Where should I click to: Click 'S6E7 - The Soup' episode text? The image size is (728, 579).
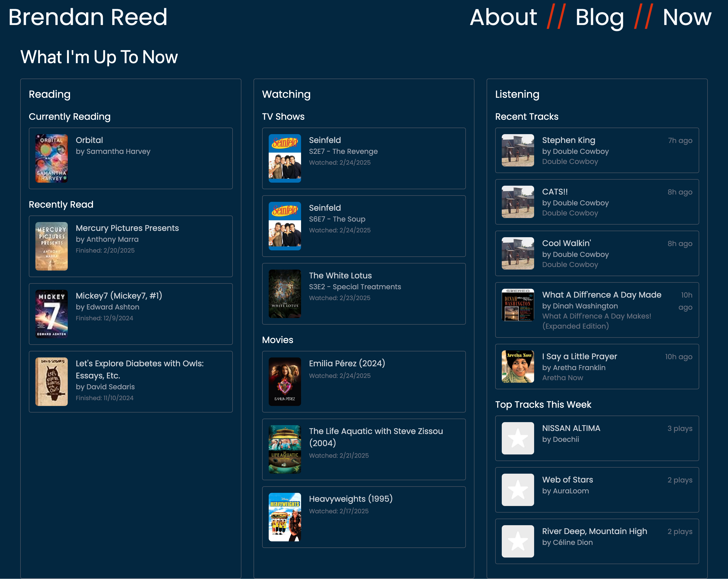[x=337, y=219]
